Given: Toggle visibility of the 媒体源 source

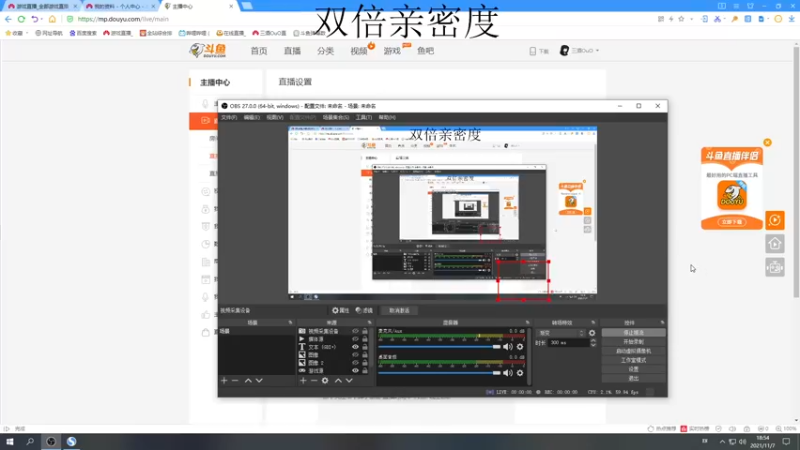Looking at the screenshot, I should [355, 339].
